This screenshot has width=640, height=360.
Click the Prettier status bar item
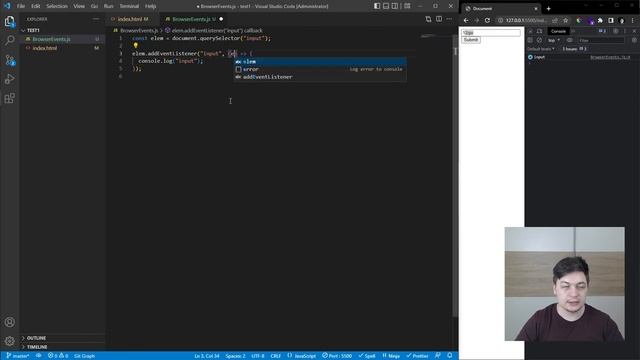tap(417, 356)
